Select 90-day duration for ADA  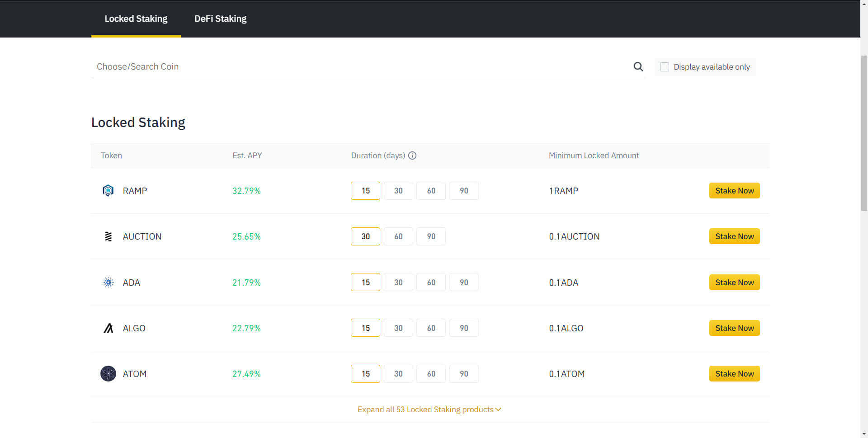(x=464, y=283)
